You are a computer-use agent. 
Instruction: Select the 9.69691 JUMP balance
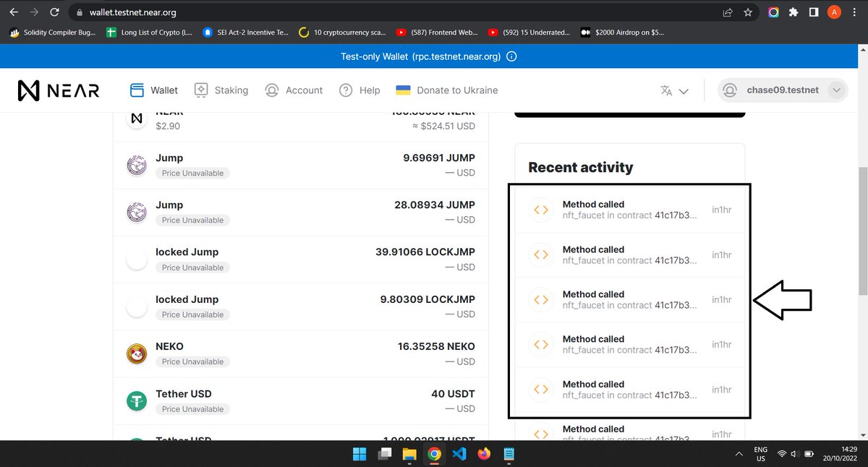pos(439,158)
